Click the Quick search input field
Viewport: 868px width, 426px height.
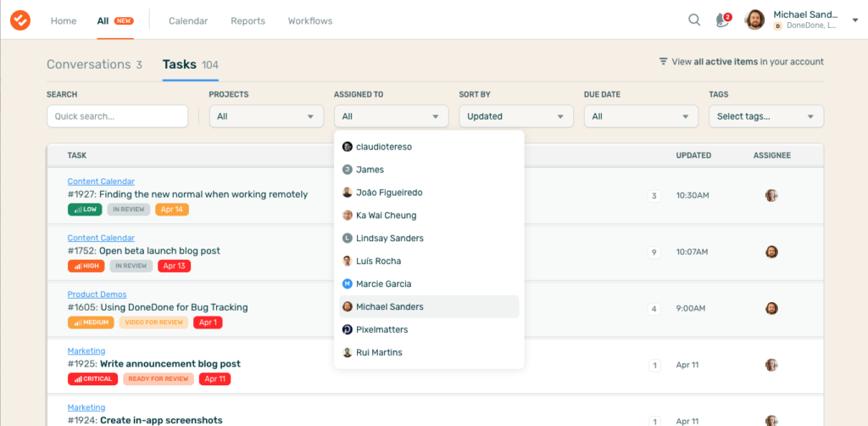(x=117, y=116)
